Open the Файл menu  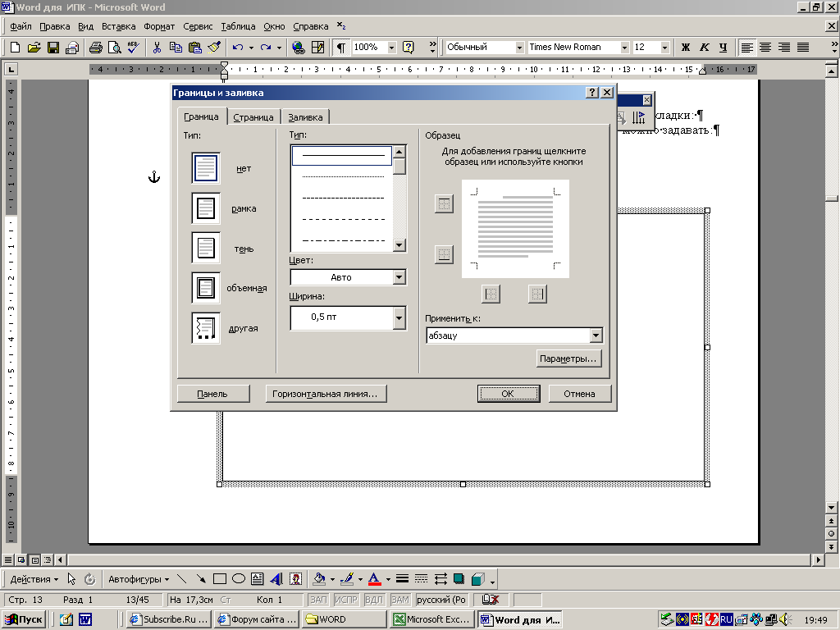(x=21, y=26)
